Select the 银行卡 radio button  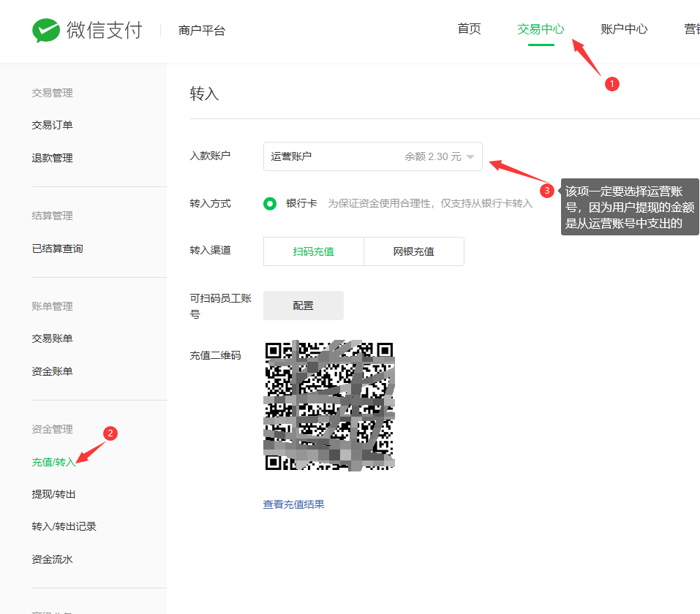[270, 203]
